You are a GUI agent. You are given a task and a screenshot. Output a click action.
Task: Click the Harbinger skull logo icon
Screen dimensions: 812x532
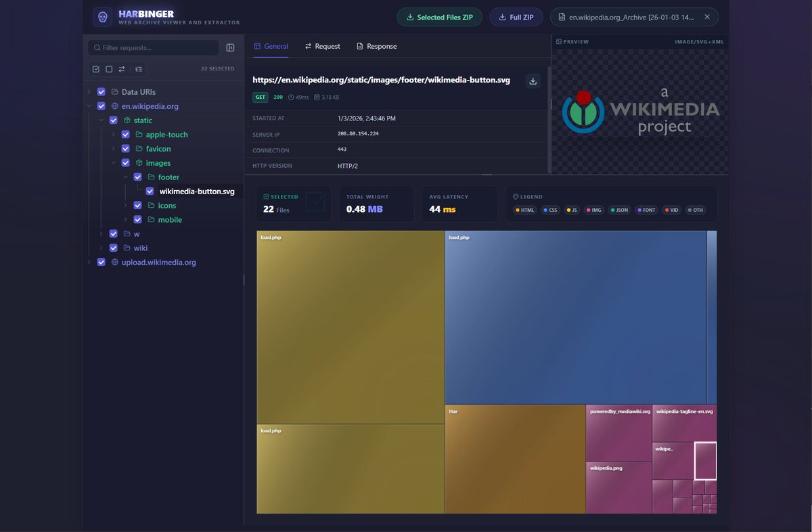click(x=103, y=17)
